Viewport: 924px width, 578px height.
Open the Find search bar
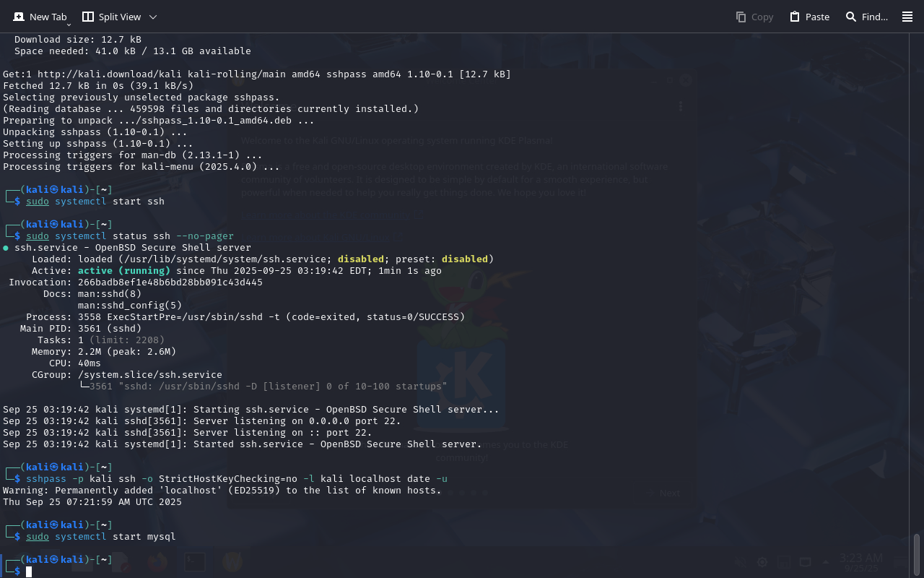coord(866,17)
